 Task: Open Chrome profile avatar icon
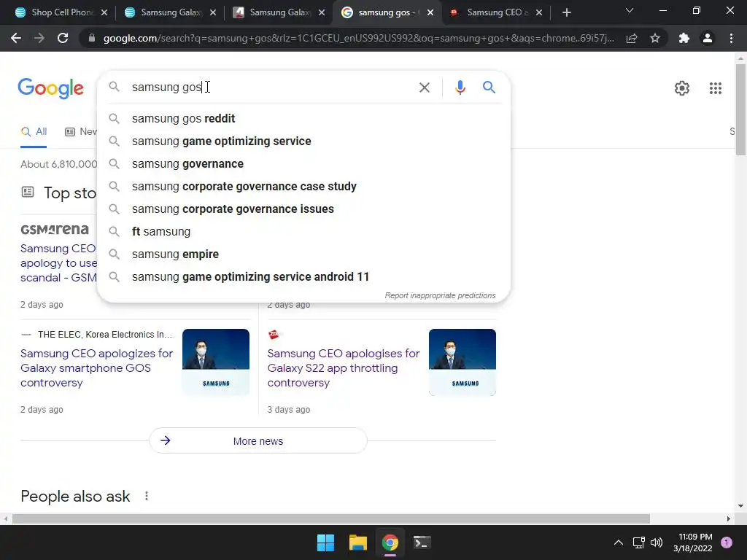coord(708,38)
